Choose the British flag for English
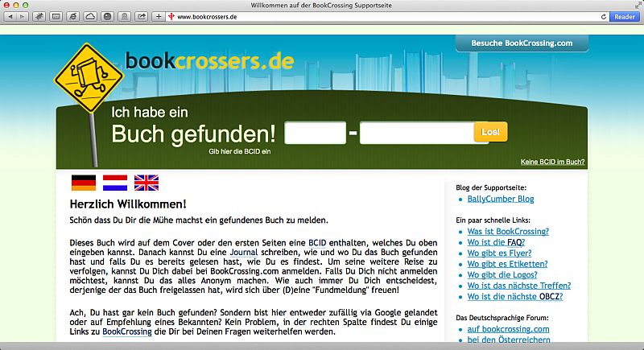 click(147, 183)
